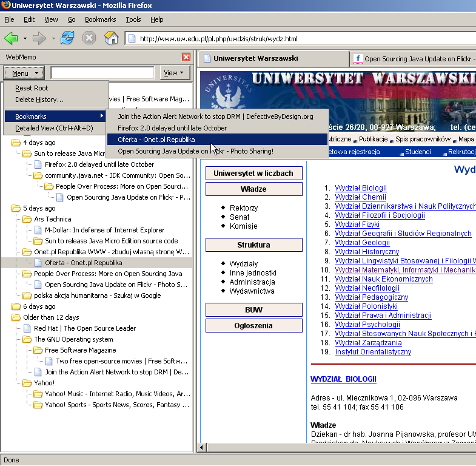
Task: Click the Ars Technica folder icon
Action: pos(27,219)
